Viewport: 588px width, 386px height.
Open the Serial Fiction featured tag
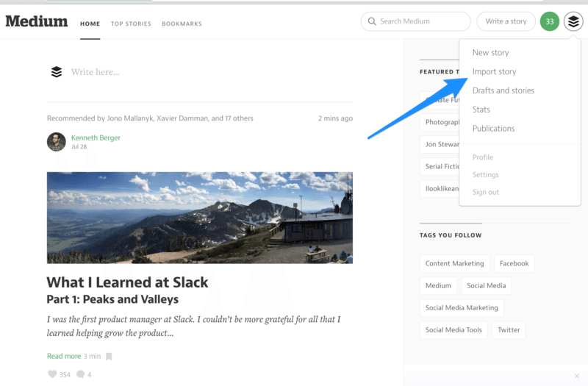point(440,166)
